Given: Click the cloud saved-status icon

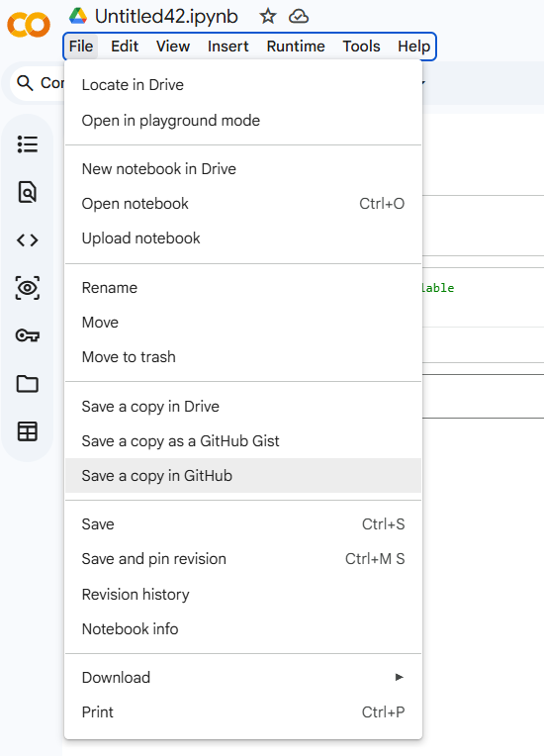Looking at the screenshot, I should [x=299, y=17].
